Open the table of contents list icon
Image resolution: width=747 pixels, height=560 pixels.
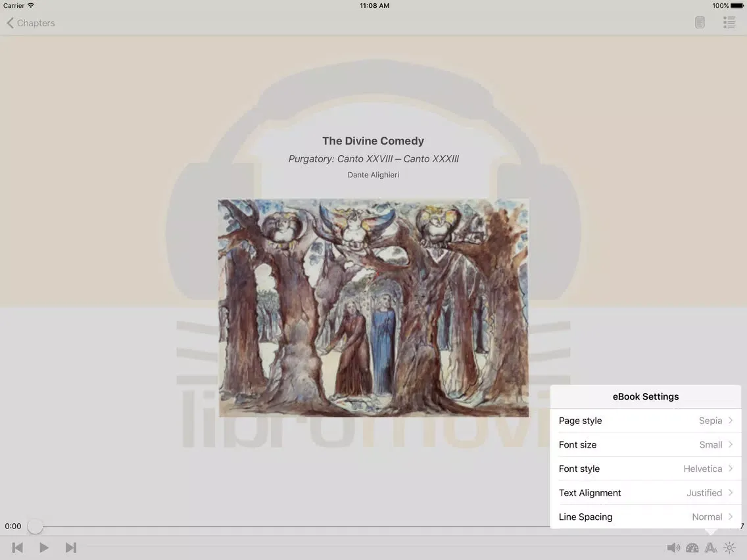pyautogui.click(x=729, y=22)
